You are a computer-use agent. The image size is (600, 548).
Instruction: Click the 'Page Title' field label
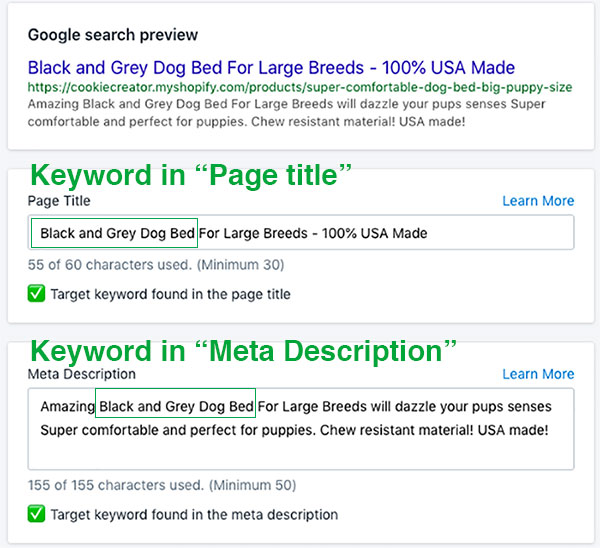tap(59, 201)
